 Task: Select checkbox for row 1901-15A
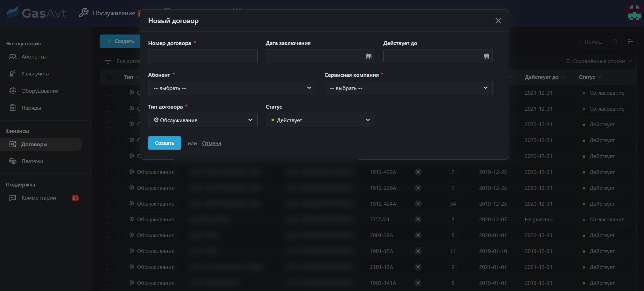[109, 251]
